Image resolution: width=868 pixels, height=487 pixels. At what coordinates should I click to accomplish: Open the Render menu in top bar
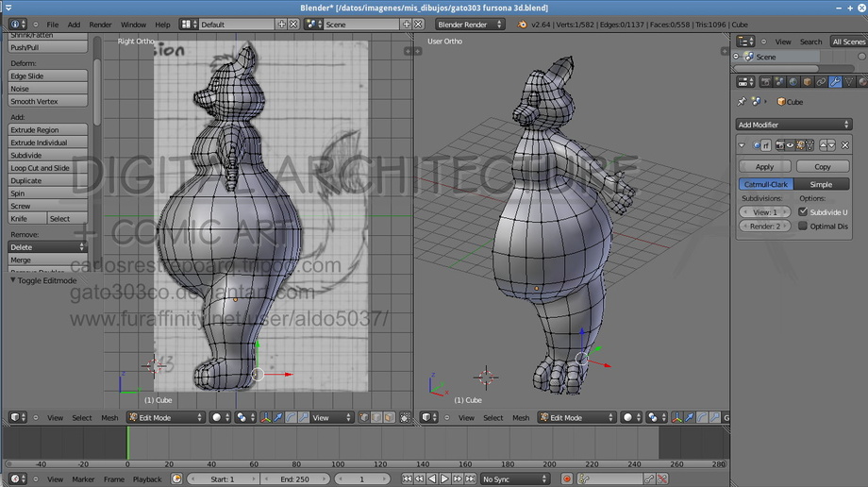(100, 25)
